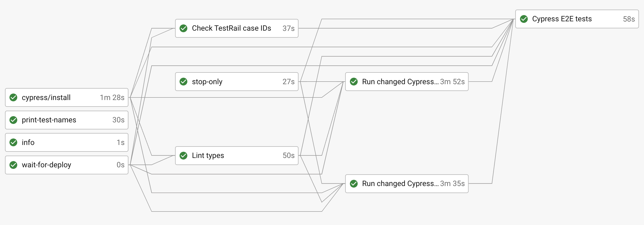Click the checkmark icon on Check TestRail case IDs
Viewport: 644px width, 225px height.
184,28
